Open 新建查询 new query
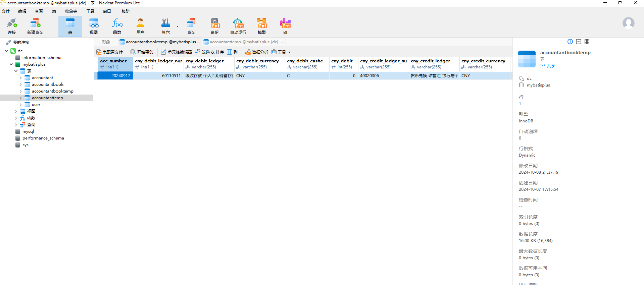Image resolution: width=644 pixels, height=285 pixels. click(x=35, y=26)
